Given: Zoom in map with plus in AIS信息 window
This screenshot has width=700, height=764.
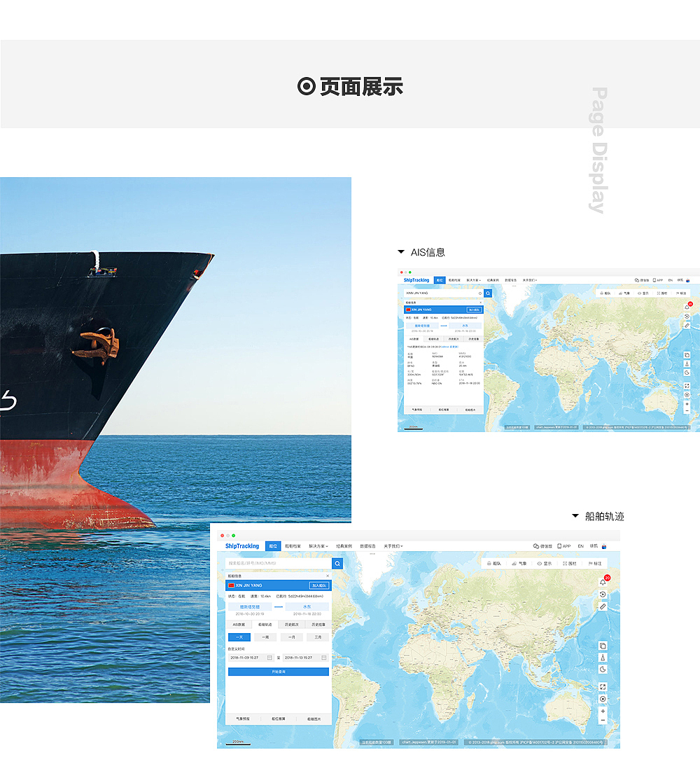Looking at the screenshot, I should (687, 404).
